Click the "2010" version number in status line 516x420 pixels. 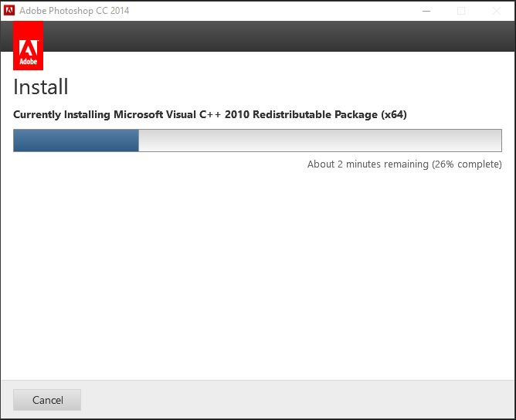[237, 114]
